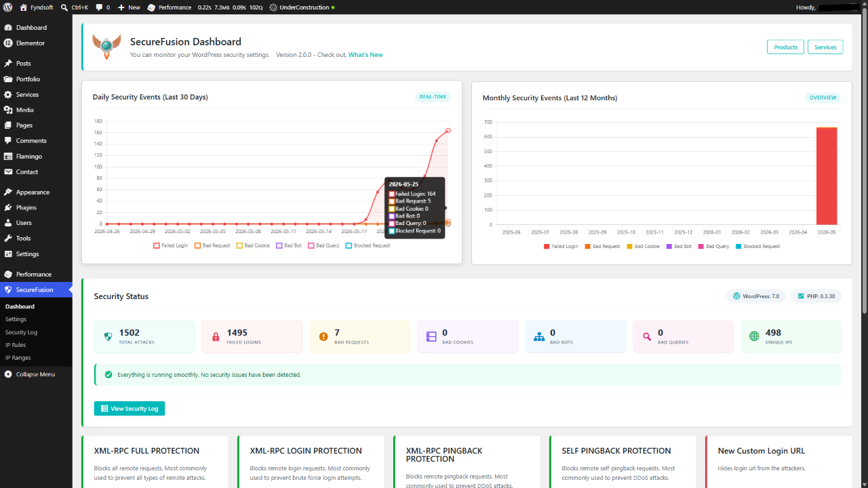Screen dimensions: 868x488
Task: Click the Howdy account menu
Action: (829, 7)
